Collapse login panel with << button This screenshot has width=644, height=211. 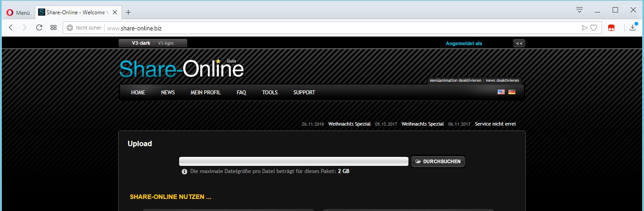pyautogui.click(x=519, y=43)
